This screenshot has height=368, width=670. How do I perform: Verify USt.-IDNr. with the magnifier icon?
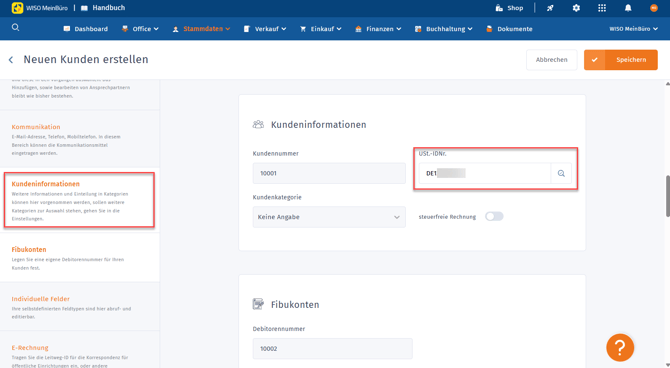tap(561, 174)
